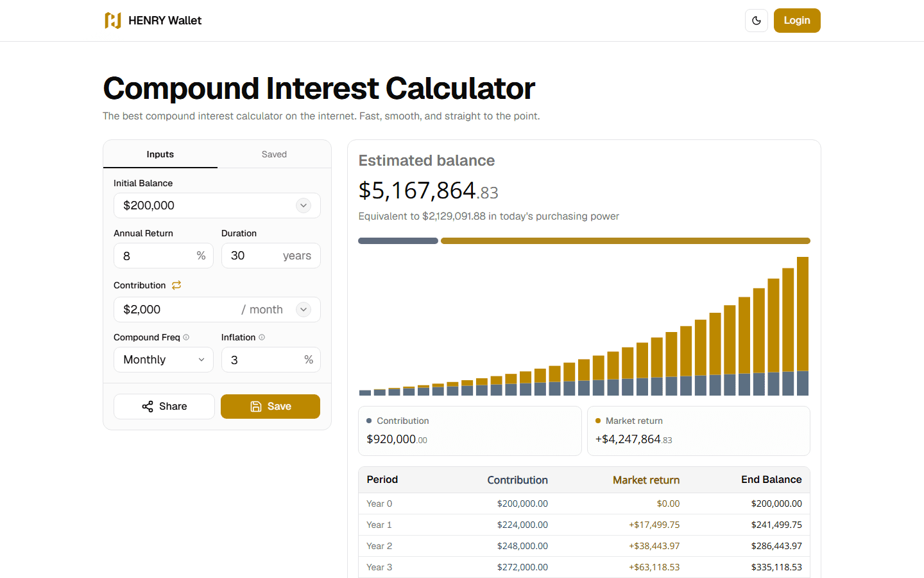Screen dimensions: 924x578
Task: Click the Save button
Action: [270, 407]
